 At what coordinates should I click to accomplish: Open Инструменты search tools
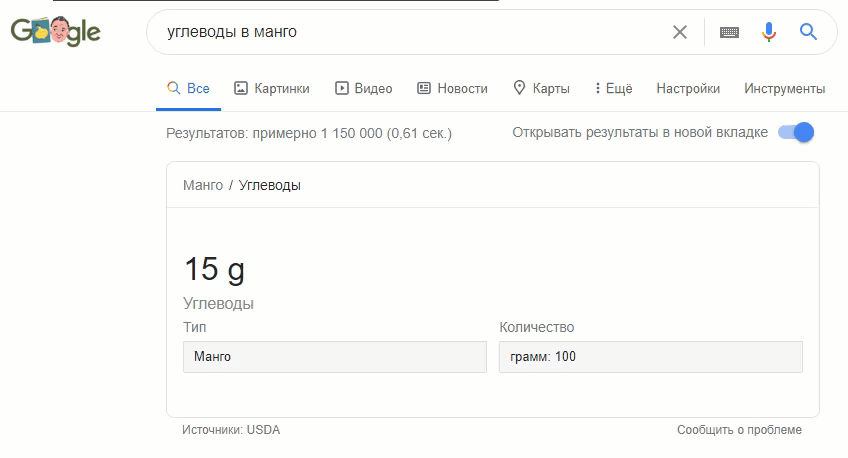[784, 89]
